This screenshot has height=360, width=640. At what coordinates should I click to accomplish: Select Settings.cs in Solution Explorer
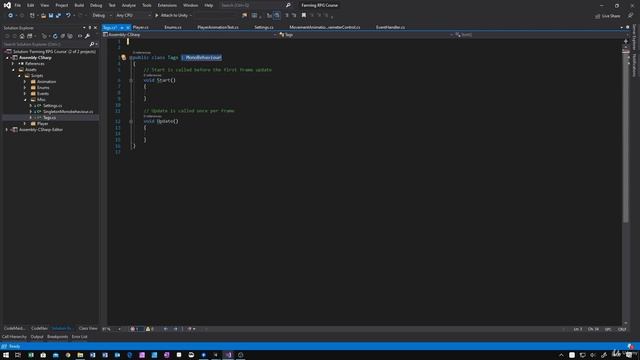click(52, 105)
